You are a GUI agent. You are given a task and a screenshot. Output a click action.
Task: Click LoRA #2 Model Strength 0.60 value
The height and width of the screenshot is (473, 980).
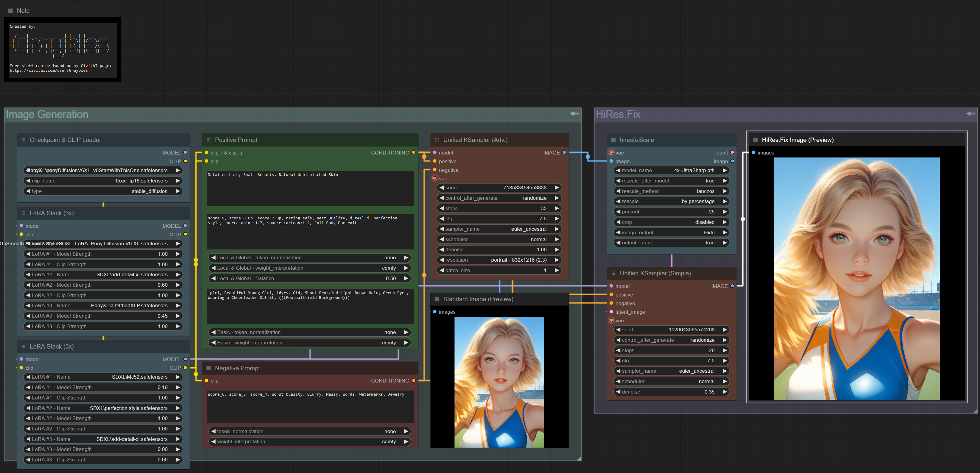(x=103, y=285)
